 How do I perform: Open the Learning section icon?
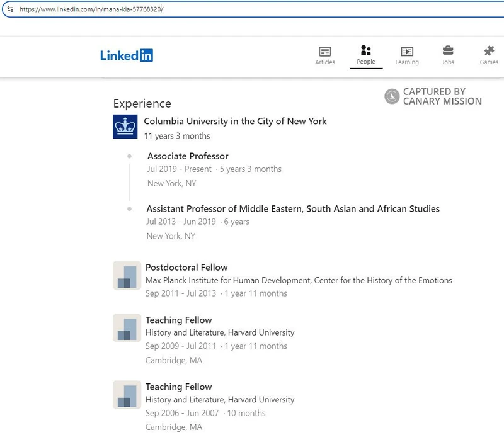[x=407, y=52]
